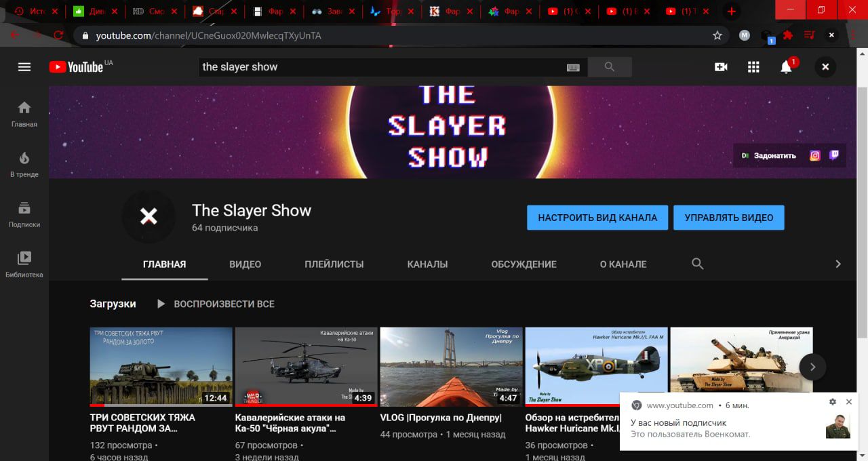Open the browser media control playlist icon
The height and width of the screenshot is (461, 868).
810,35
